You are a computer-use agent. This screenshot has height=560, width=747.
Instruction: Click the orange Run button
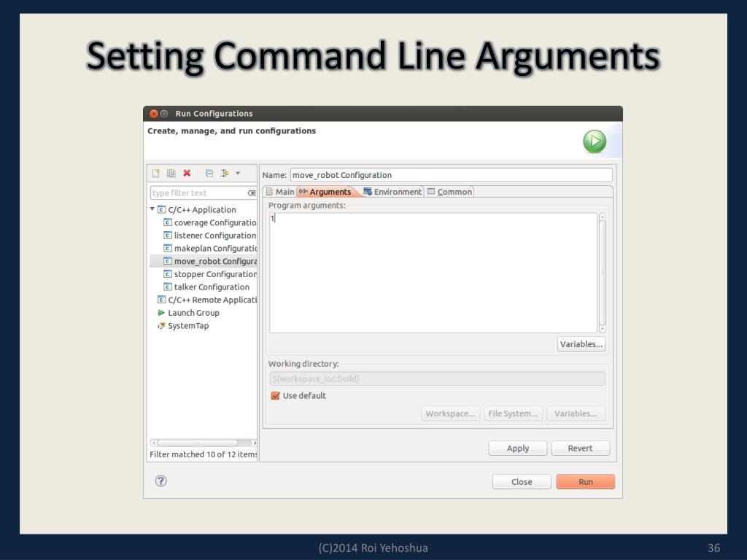(x=586, y=481)
